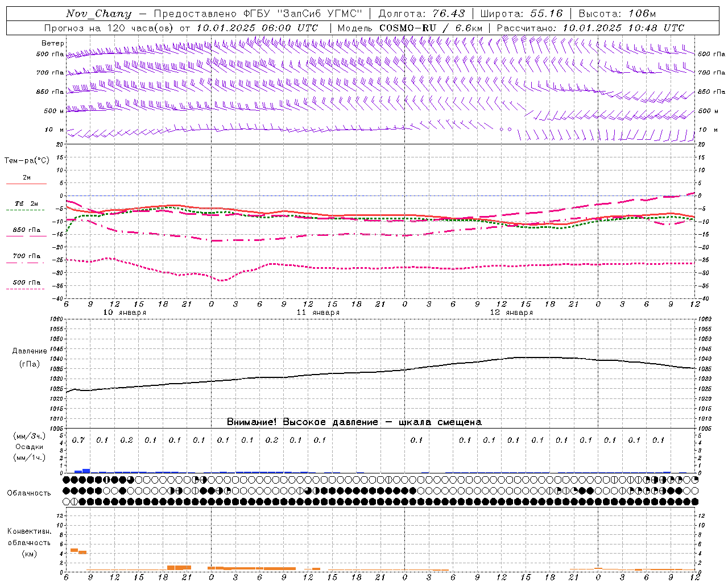Click the "Внимание! Высокое давление" warning text
The height and width of the screenshot is (582, 728).
302,422
